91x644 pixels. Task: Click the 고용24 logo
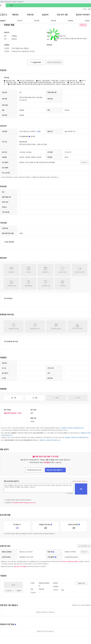coord(4,15)
